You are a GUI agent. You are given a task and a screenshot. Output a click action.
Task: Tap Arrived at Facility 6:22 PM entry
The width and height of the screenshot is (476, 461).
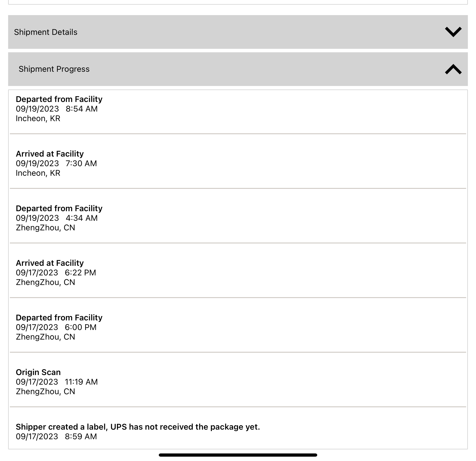tap(238, 270)
